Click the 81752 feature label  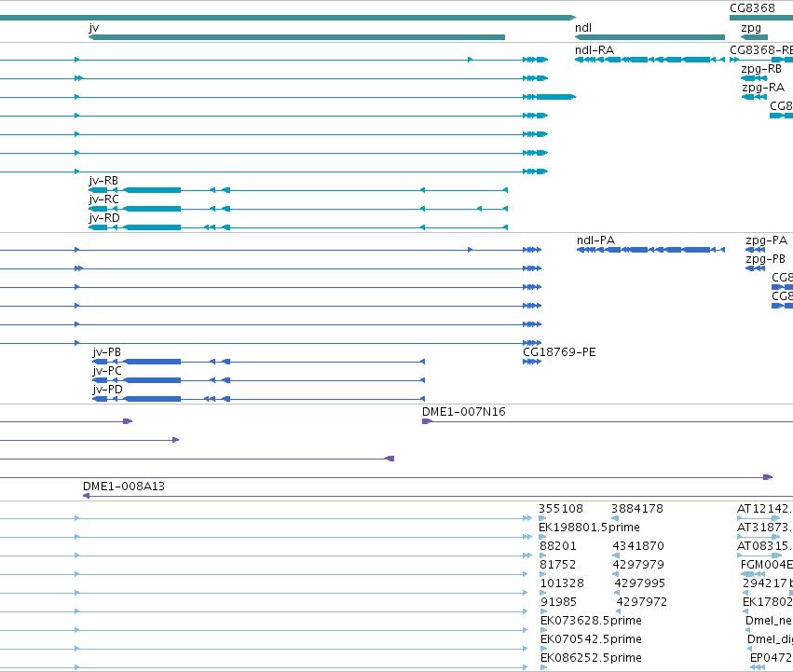(x=558, y=565)
